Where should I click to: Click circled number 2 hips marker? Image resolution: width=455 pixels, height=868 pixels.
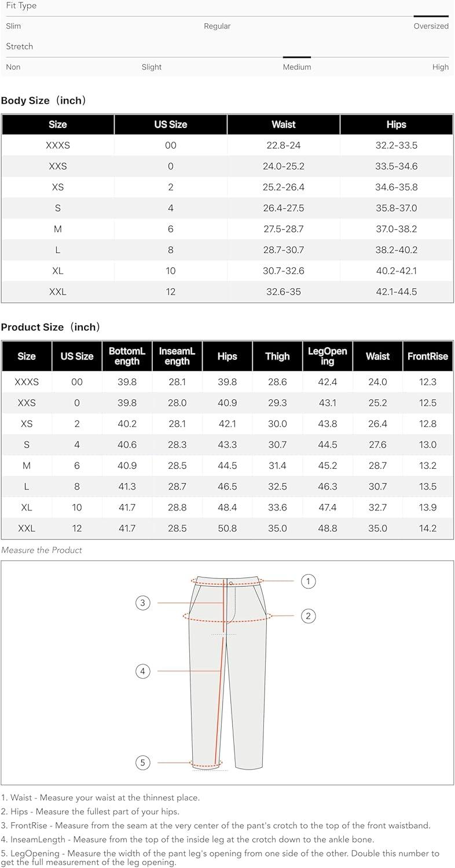[x=309, y=616]
